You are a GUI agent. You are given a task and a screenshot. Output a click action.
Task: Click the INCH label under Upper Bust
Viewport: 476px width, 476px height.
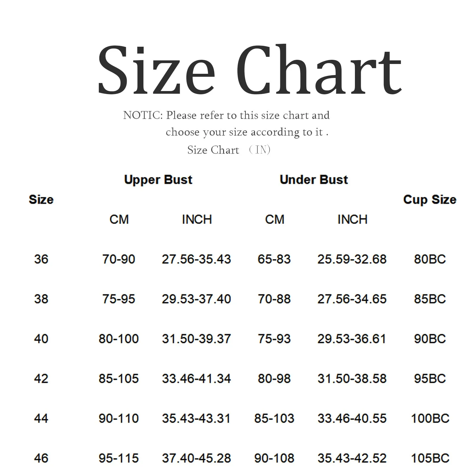pos(197,220)
